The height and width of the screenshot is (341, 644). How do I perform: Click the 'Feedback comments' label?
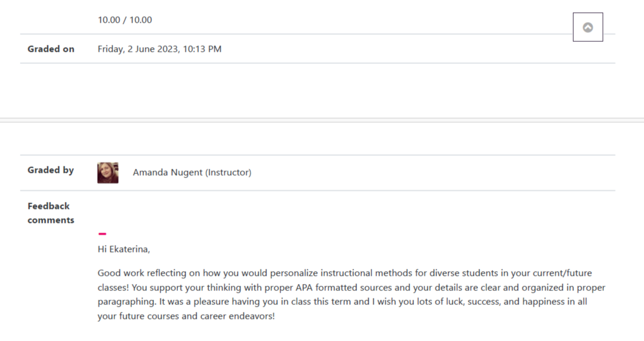(51, 213)
